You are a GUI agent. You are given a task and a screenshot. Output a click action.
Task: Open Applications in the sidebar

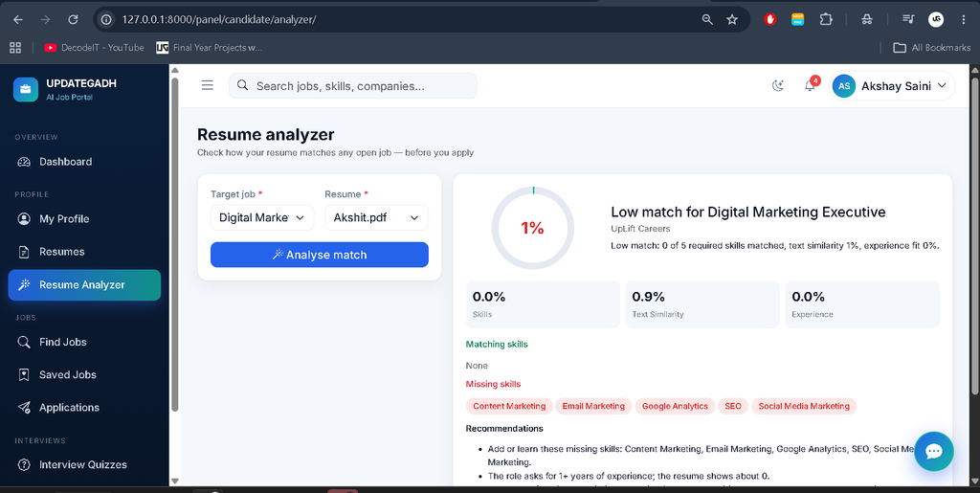[84, 408]
